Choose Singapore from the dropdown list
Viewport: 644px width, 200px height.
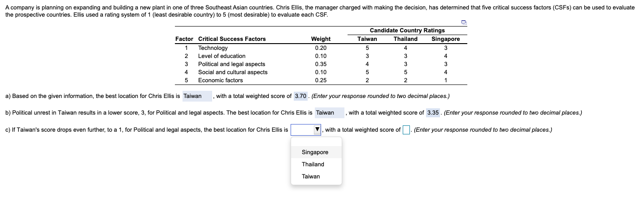click(316, 152)
